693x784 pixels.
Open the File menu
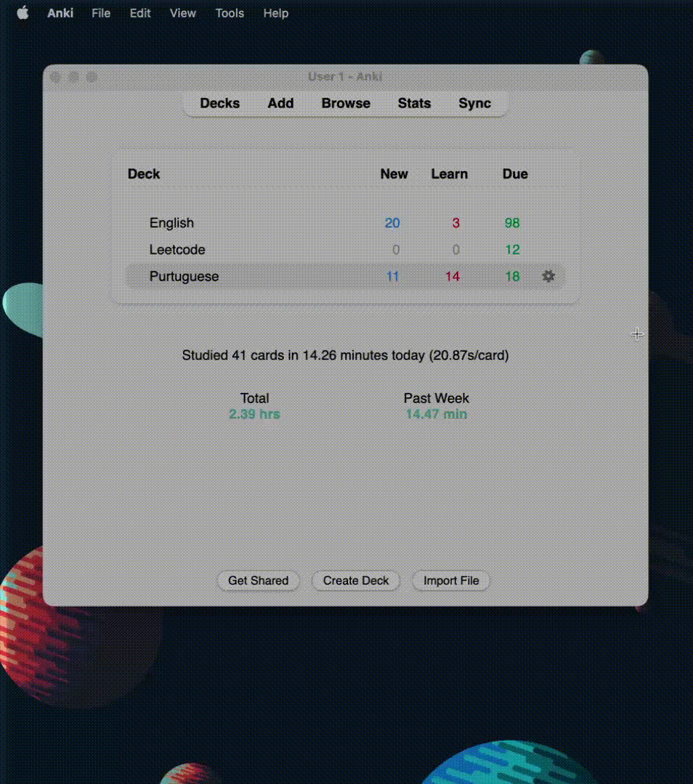pos(101,13)
